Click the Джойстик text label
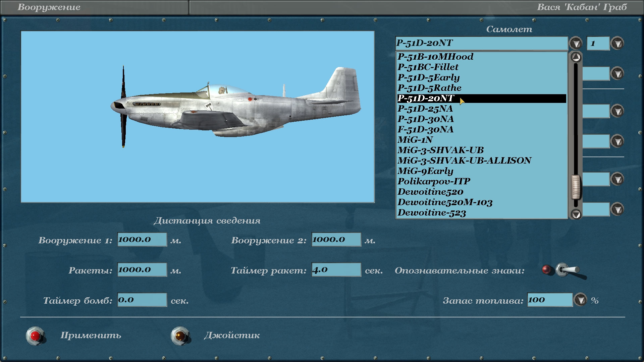This screenshot has width=644, height=362. click(232, 336)
